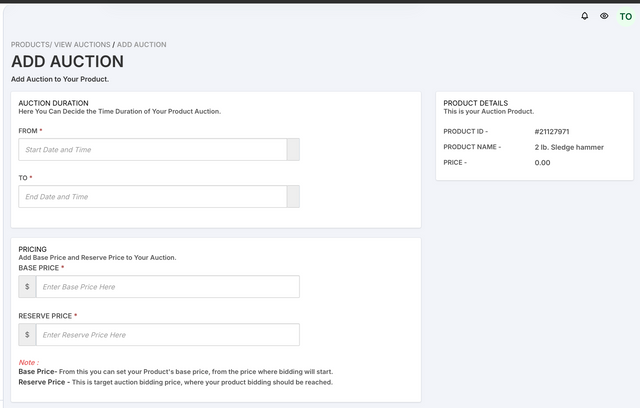Viewport: 640px width, 408px height.
Task: Click the PRODUCT NAME - label
Action: pyautogui.click(x=472, y=146)
